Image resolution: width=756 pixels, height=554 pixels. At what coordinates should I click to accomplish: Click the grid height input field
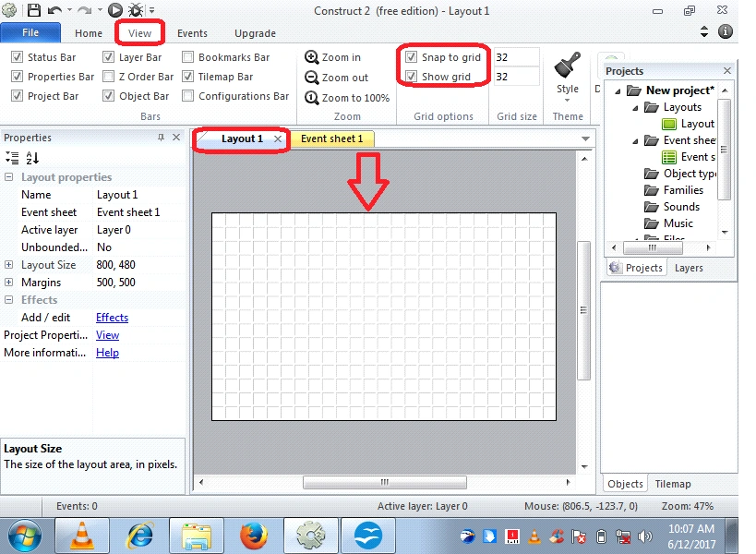coord(516,77)
